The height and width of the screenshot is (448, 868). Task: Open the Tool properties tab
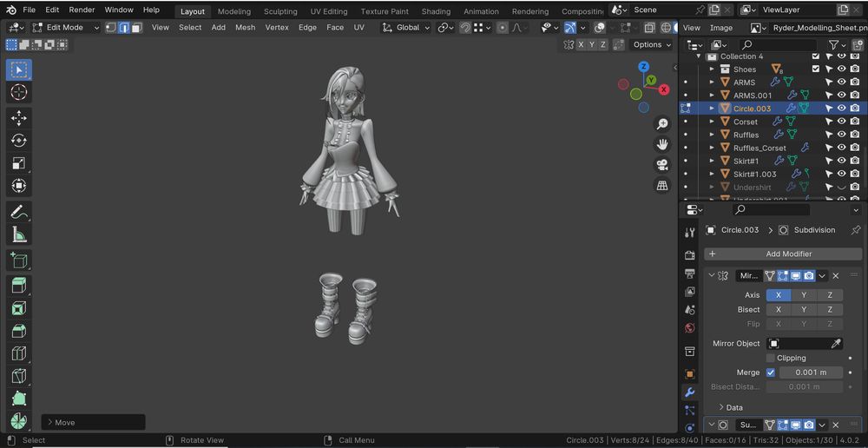pos(690,233)
